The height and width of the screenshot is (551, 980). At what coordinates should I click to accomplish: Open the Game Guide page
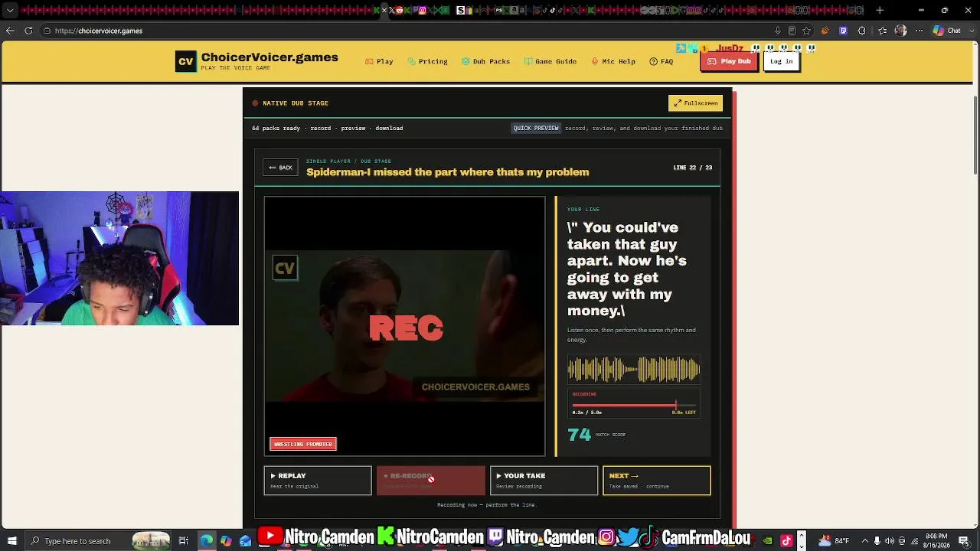point(550,61)
